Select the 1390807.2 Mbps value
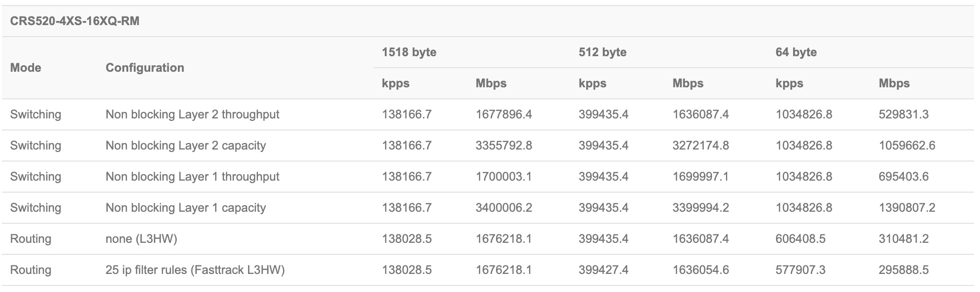Viewport: 980px width, 292px height. click(907, 208)
